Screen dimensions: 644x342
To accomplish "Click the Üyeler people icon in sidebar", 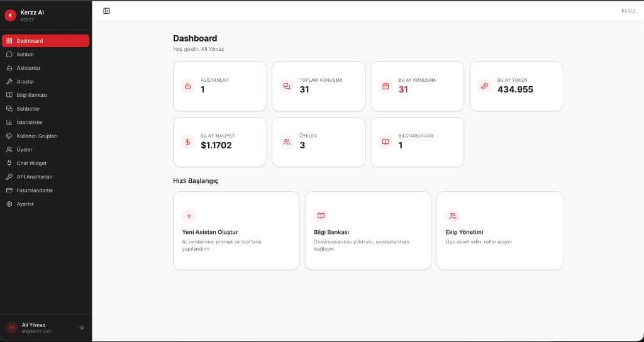I will click(x=9, y=150).
